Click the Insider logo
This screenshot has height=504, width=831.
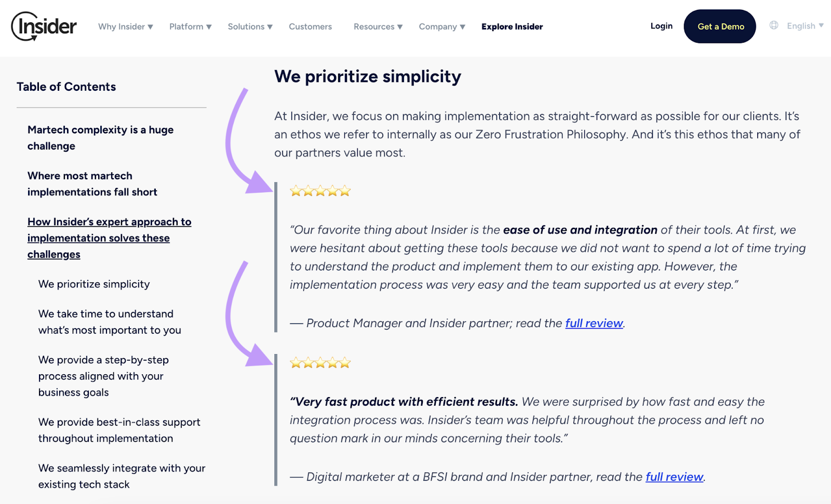point(44,25)
